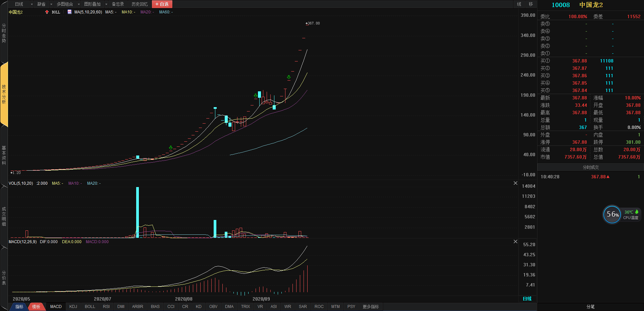Expand the 缺省 dropdown arrow
Screen dimensions: 644x311
[51, 4]
